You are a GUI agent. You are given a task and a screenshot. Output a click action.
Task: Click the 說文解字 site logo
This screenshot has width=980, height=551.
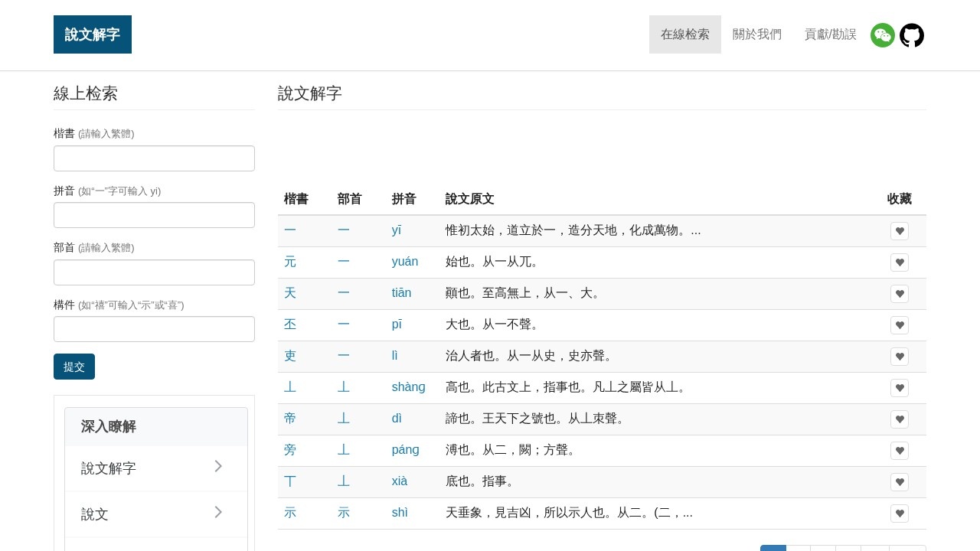(92, 34)
